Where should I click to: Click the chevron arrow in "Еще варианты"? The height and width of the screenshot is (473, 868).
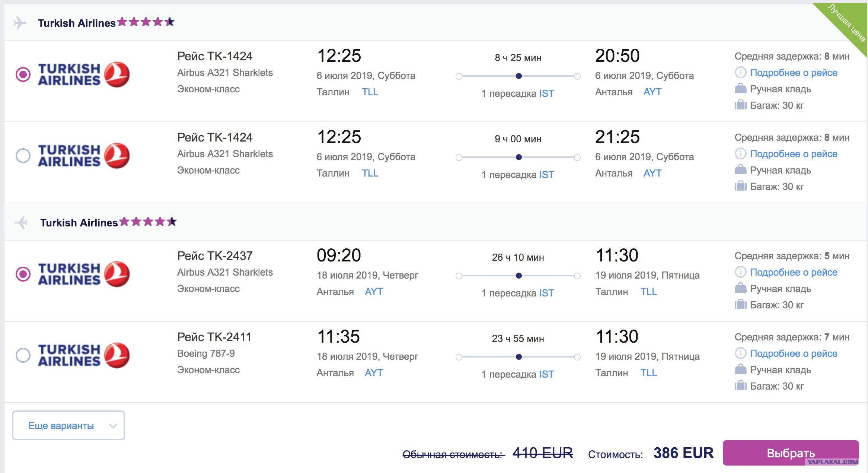point(113,426)
